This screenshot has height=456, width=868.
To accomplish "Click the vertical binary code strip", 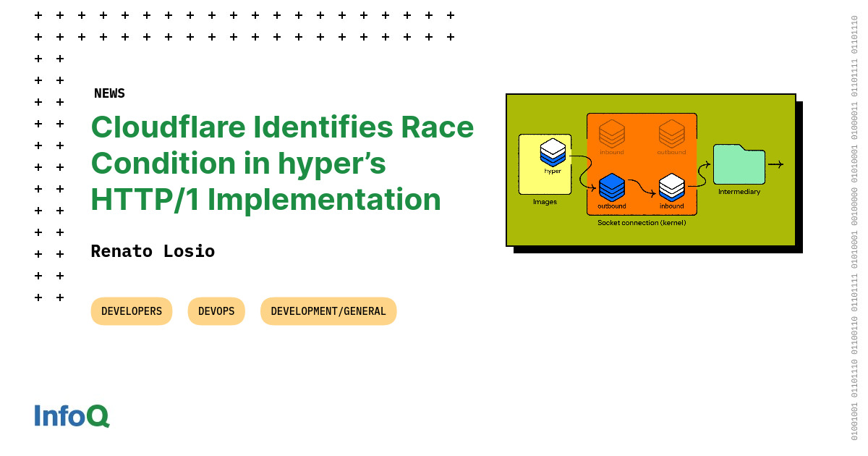I will [x=854, y=228].
